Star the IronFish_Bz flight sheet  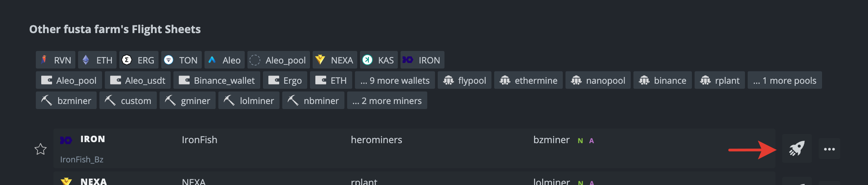click(41, 149)
